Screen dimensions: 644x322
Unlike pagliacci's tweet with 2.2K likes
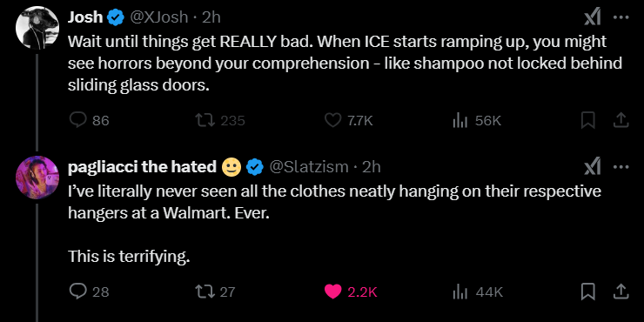[351, 292]
